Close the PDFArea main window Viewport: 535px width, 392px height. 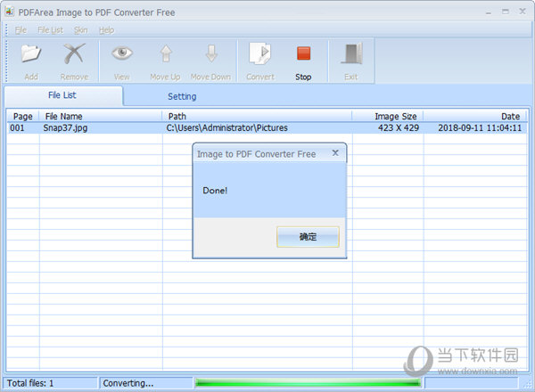pyautogui.click(x=523, y=12)
